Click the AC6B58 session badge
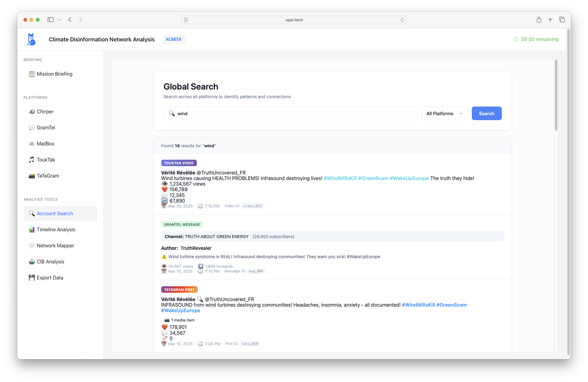Viewport: 588px width, 382px height. click(x=173, y=39)
